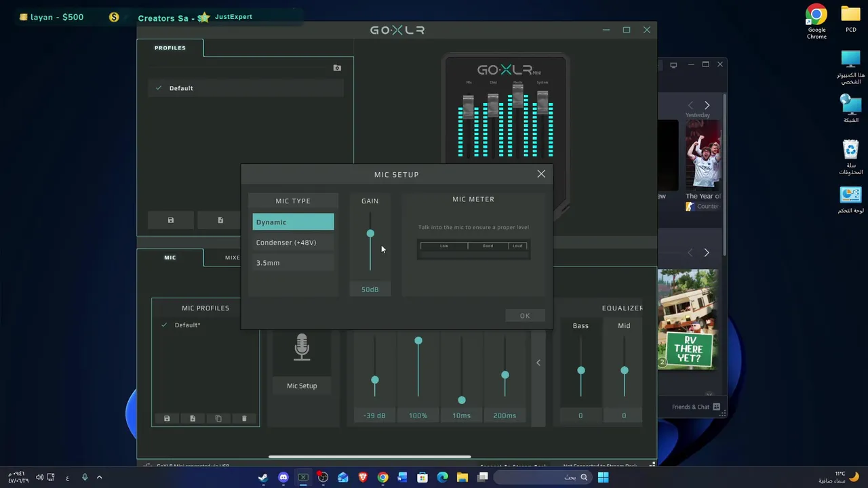This screenshot has height=488, width=868.
Task: Select the Default* mic profile
Action: 205,325
